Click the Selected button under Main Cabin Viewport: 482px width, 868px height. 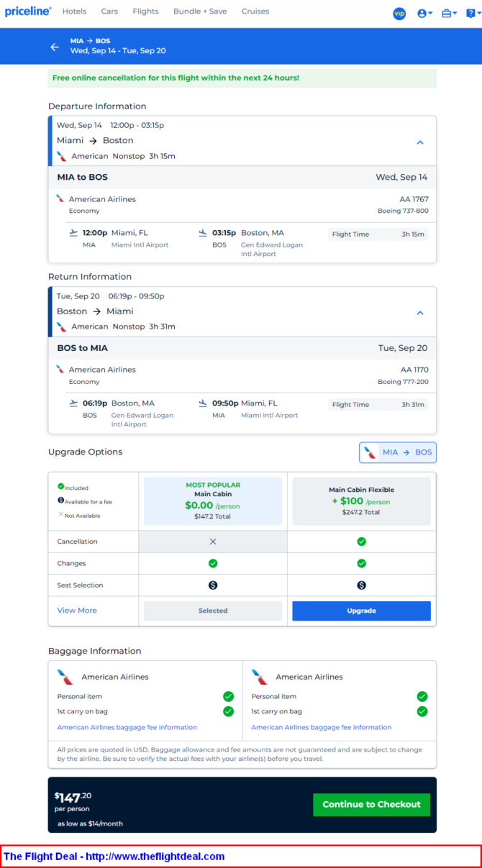tap(213, 611)
